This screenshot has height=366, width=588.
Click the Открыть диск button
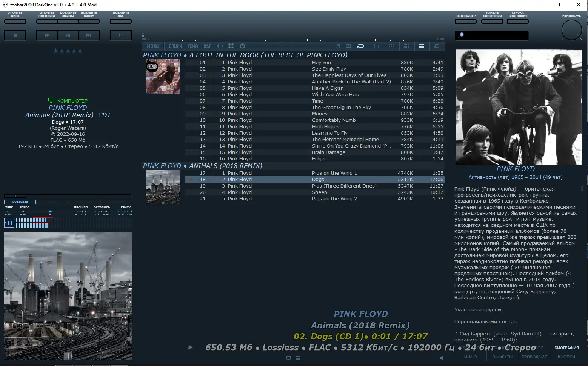(x=15, y=22)
